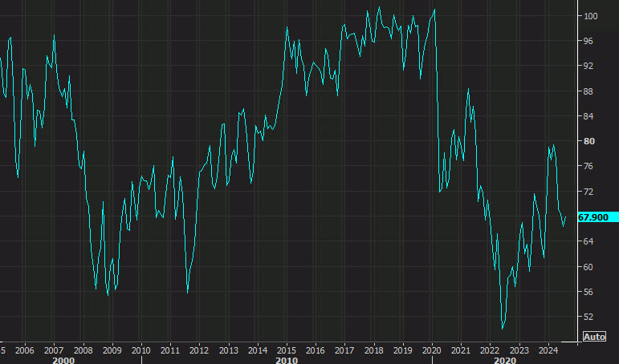Click the line's highest peak in early 2018

click(380, 7)
